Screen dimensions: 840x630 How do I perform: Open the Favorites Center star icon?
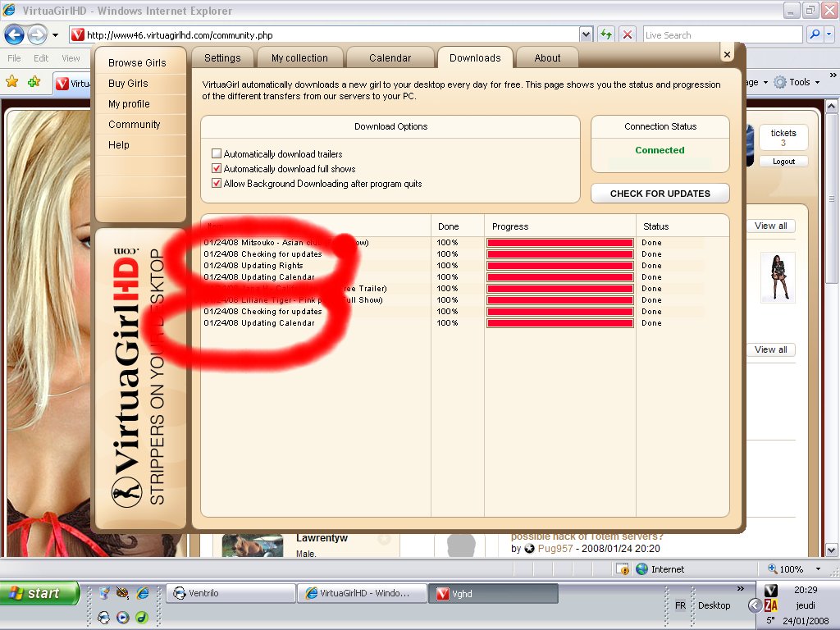(11, 82)
